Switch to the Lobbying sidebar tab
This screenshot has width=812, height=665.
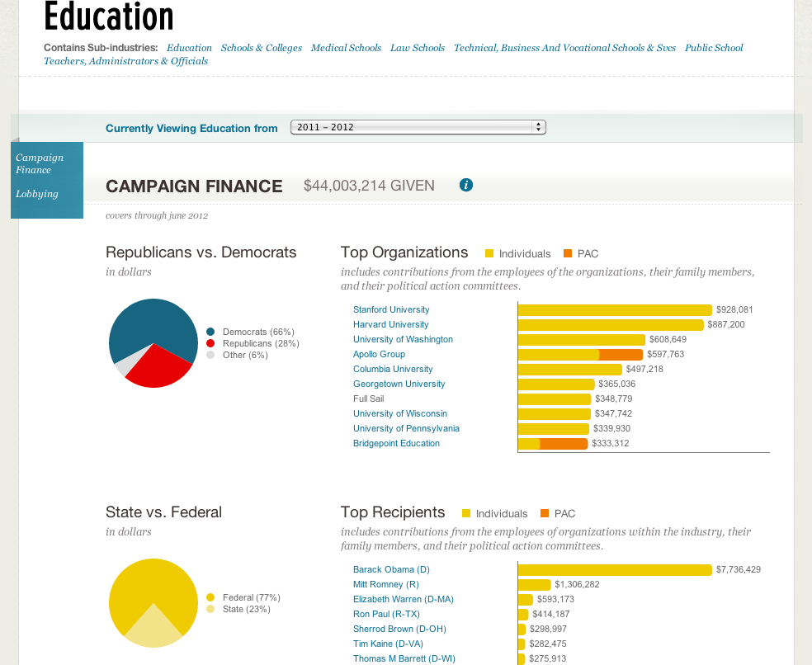tap(37, 194)
